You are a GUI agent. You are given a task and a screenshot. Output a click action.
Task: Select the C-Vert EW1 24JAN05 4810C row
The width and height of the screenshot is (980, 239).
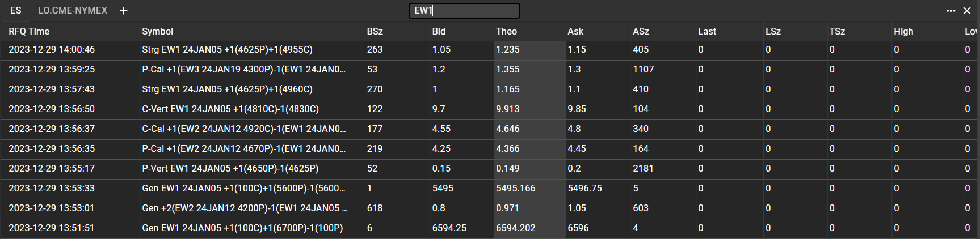click(x=230, y=109)
